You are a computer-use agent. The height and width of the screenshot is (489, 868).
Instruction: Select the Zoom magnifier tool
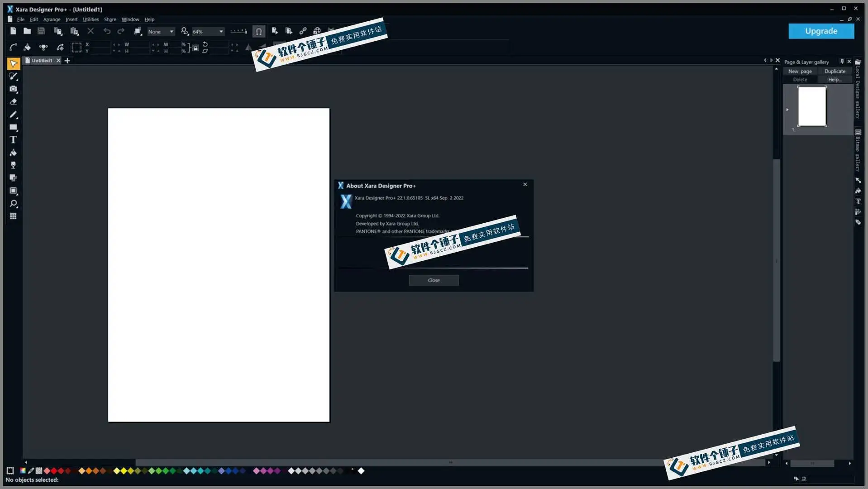[x=13, y=203]
